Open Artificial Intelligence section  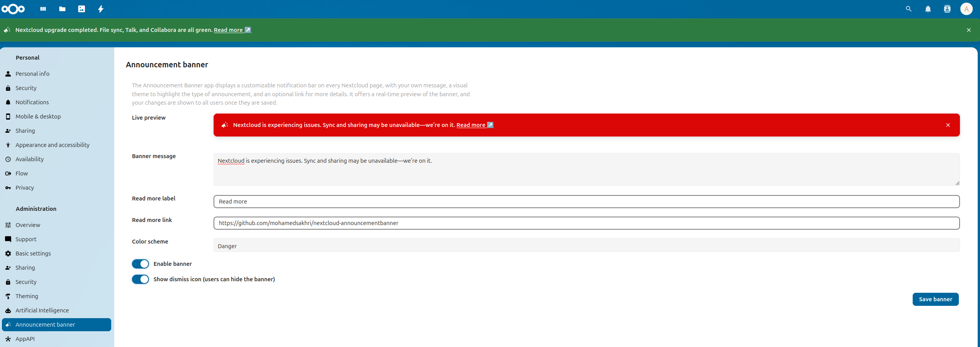pyautogui.click(x=57, y=310)
